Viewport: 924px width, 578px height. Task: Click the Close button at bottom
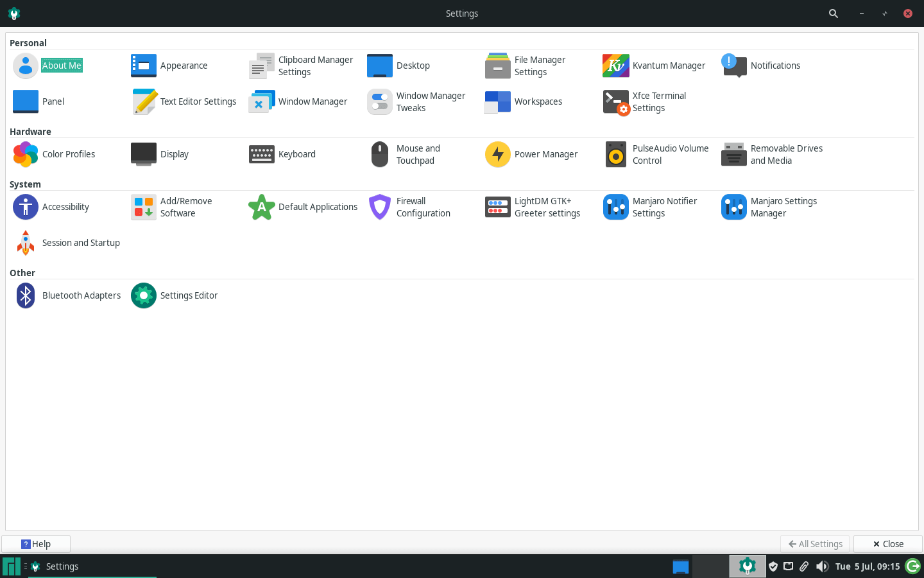(x=888, y=544)
